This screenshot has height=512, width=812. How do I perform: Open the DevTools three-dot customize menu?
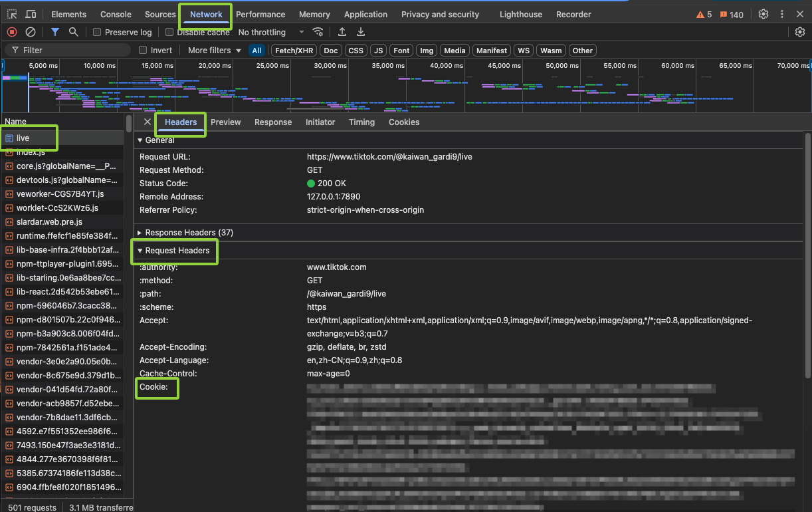[782, 14]
